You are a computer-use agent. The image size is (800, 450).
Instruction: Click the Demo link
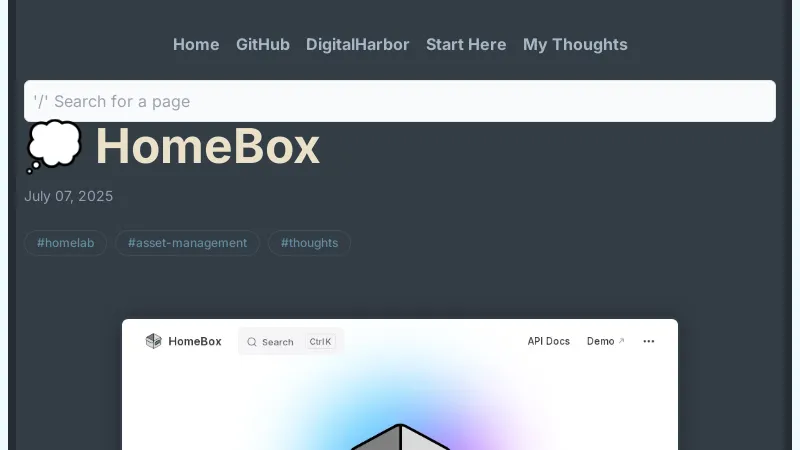click(601, 341)
